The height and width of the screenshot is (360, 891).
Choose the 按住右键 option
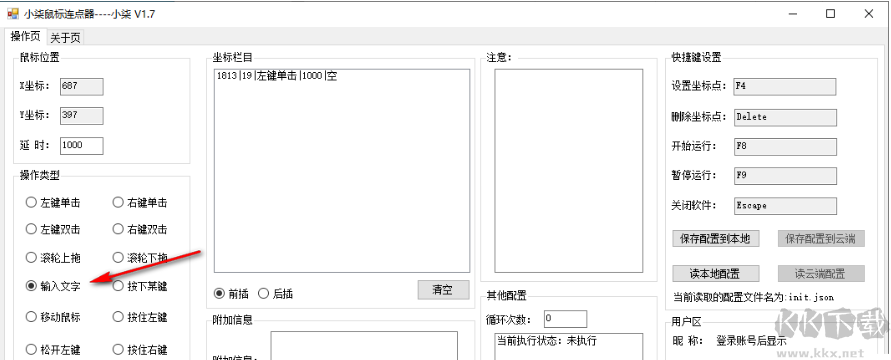(x=140, y=349)
